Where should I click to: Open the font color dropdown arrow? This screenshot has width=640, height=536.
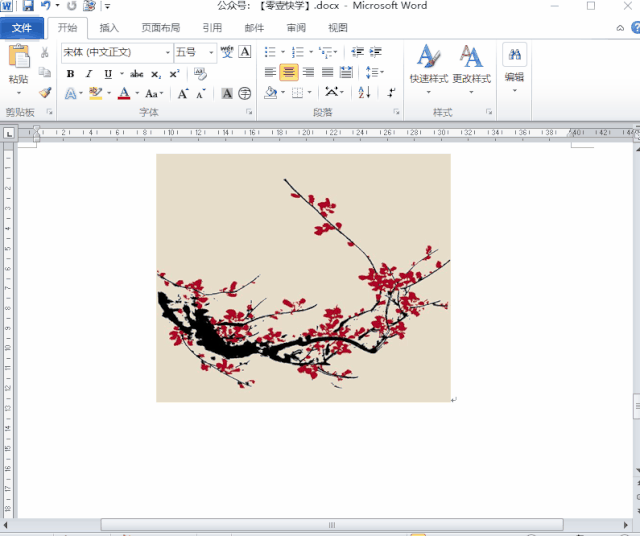tap(137, 93)
